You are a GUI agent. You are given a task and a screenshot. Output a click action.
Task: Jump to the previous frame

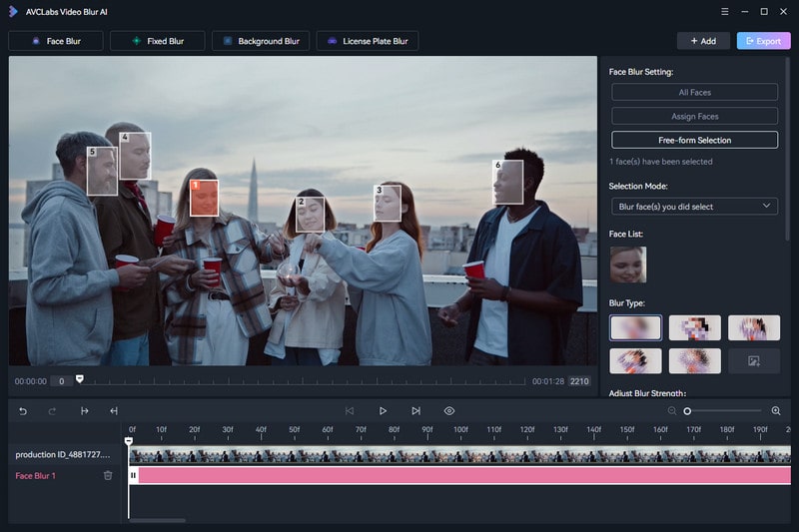click(350, 410)
